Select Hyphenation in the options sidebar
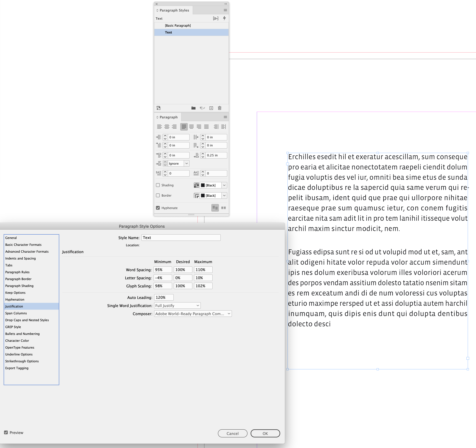This screenshot has height=448, width=476. point(15,299)
